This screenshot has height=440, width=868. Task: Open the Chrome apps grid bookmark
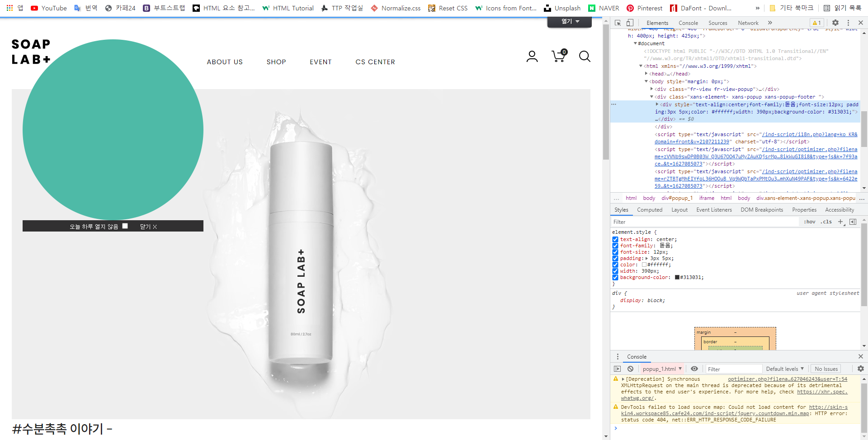tap(15, 8)
